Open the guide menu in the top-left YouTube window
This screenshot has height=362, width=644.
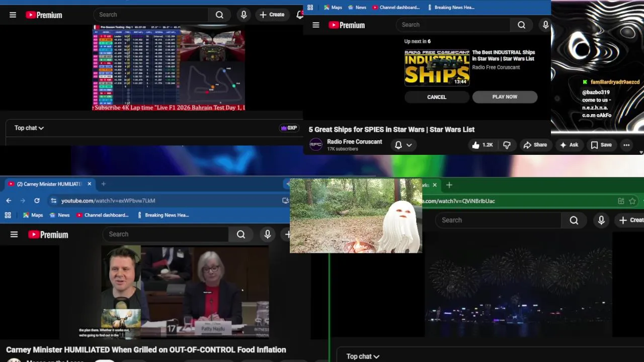(x=13, y=15)
